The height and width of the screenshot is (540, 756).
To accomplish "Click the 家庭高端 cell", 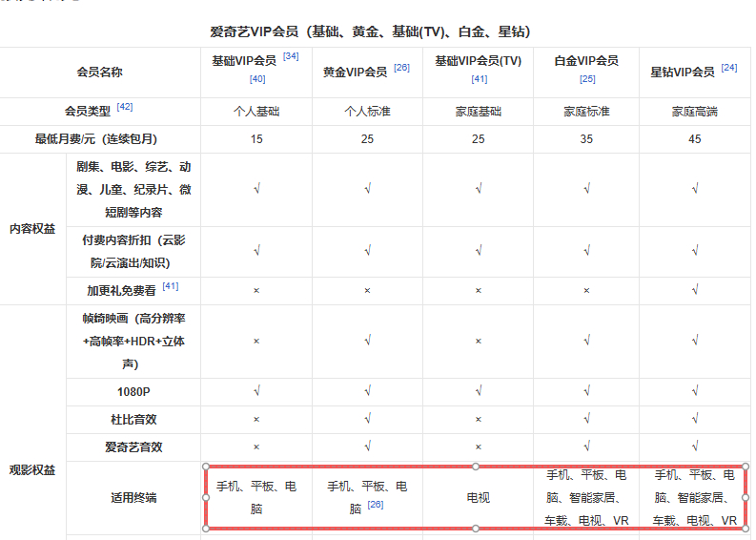I will point(695,112).
